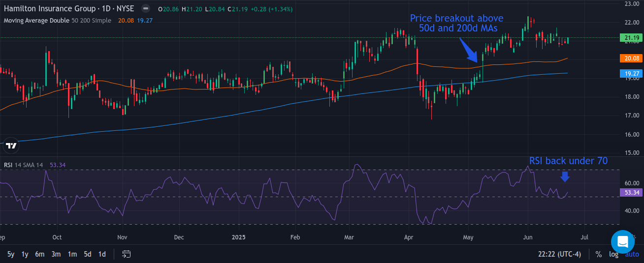Screen dimensions: 644x263
Task: Click the Oct time axis label
Action: click(57, 237)
